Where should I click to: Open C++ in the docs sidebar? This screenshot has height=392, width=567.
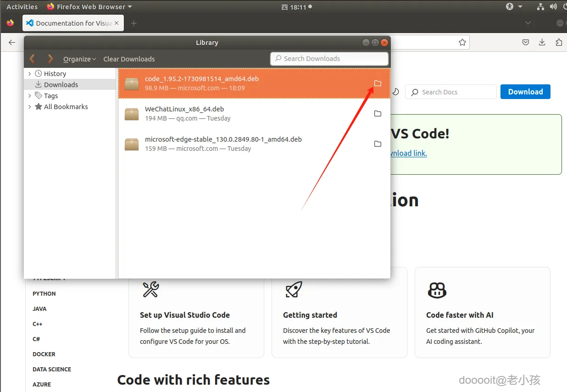coord(38,324)
